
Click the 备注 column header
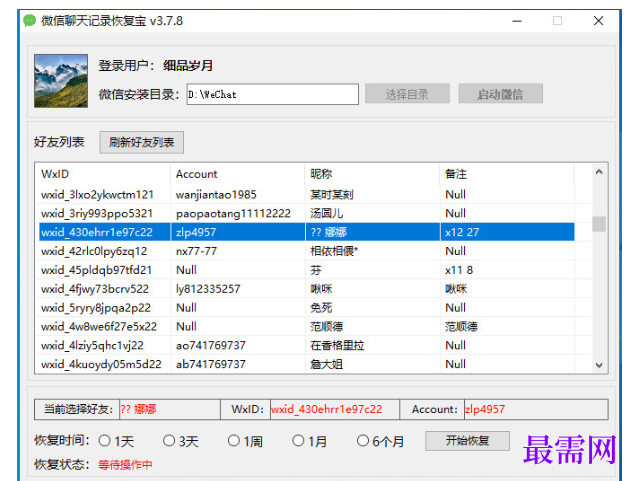click(507, 174)
